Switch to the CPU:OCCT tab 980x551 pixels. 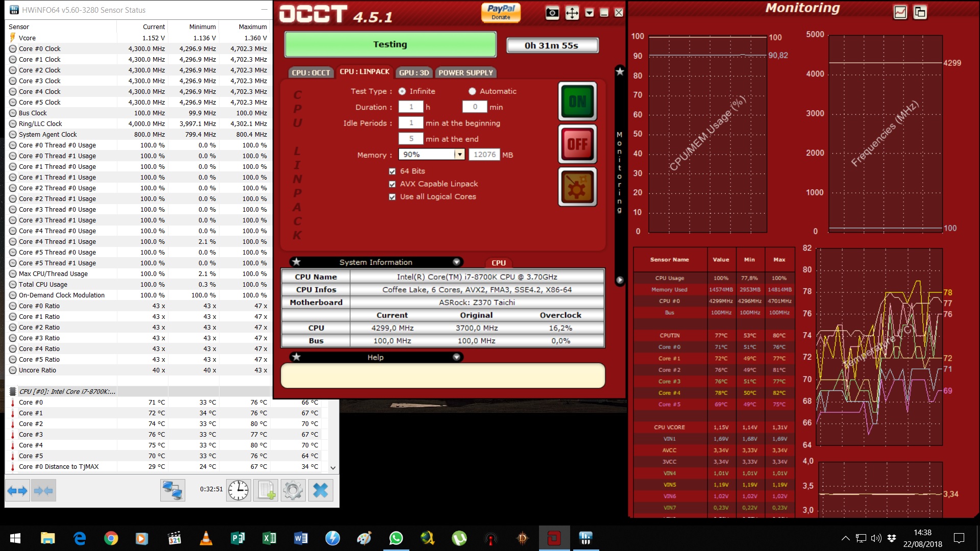[311, 72]
